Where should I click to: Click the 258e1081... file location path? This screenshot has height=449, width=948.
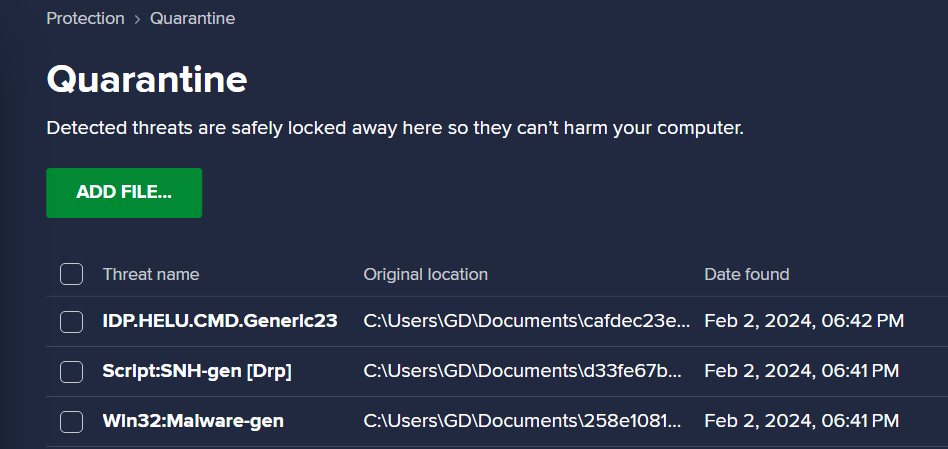522,421
